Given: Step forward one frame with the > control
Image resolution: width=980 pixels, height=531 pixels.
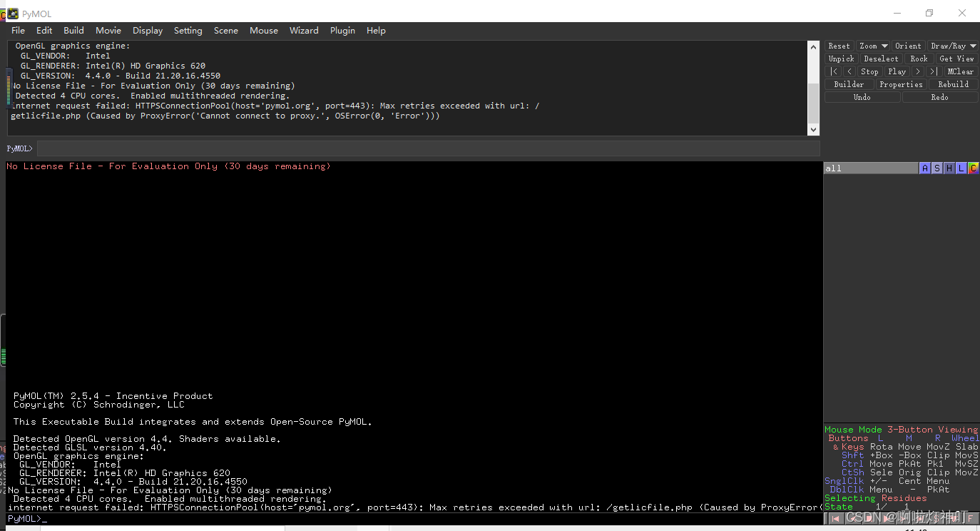Looking at the screenshot, I should 918,71.
